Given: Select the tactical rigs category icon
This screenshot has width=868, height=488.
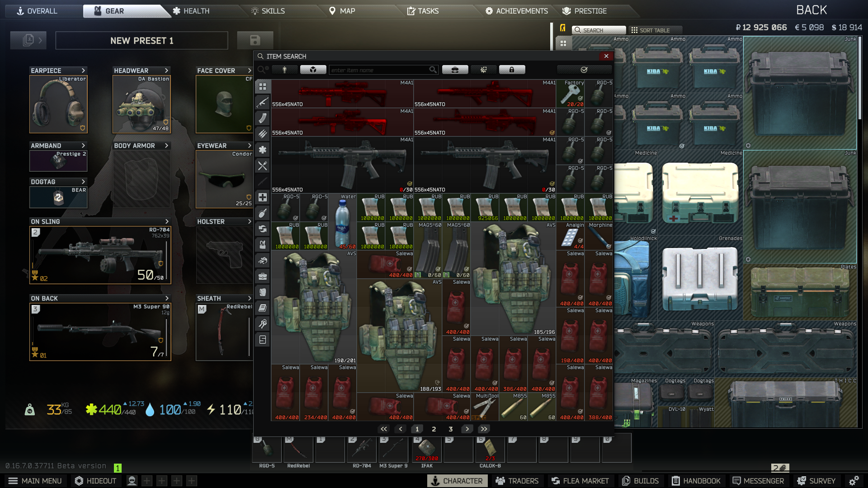Looking at the screenshot, I should pyautogui.click(x=262, y=244).
